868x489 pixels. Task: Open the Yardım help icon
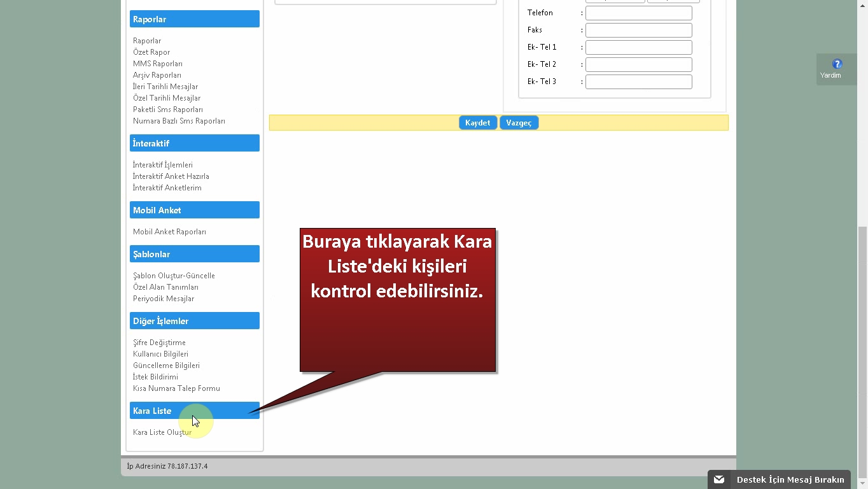(837, 64)
